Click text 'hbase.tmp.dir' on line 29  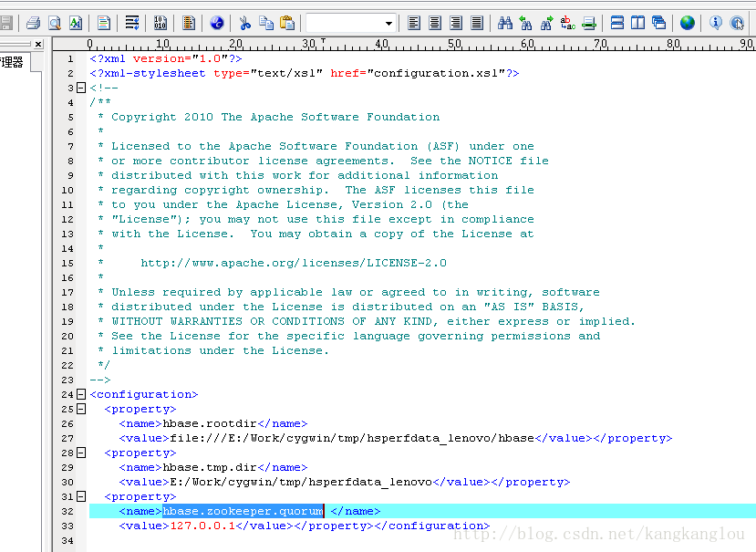point(210,467)
